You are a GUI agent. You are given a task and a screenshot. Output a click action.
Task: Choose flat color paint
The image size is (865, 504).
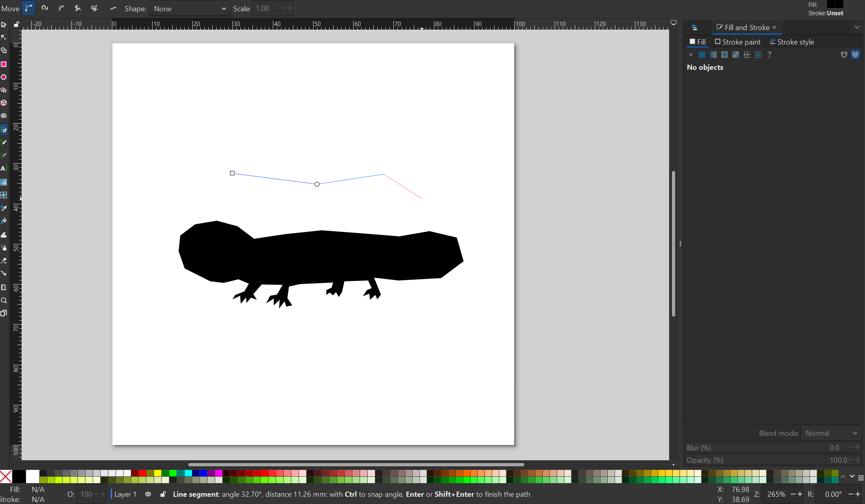click(702, 55)
